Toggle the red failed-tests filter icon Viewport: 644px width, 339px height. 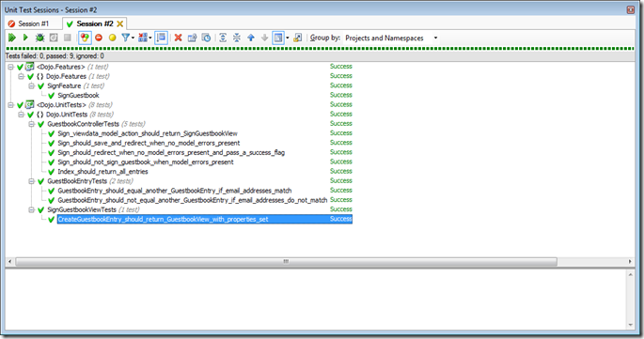(99, 38)
